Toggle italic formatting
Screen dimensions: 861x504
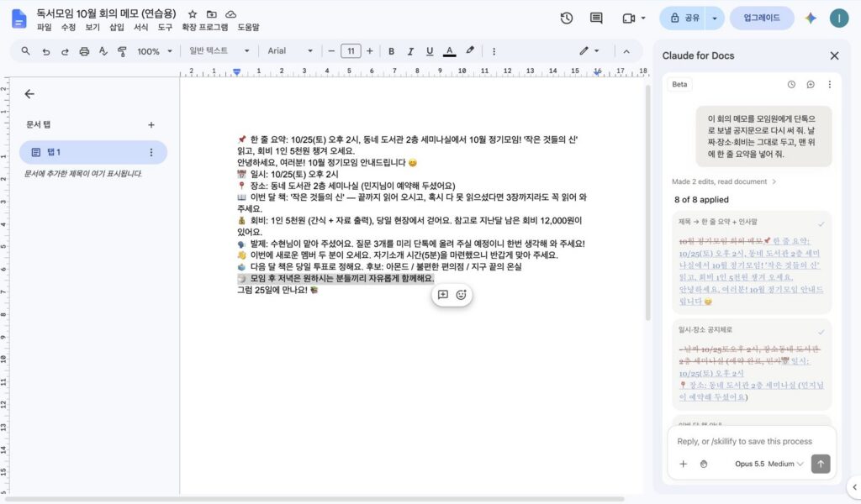pyautogui.click(x=410, y=51)
